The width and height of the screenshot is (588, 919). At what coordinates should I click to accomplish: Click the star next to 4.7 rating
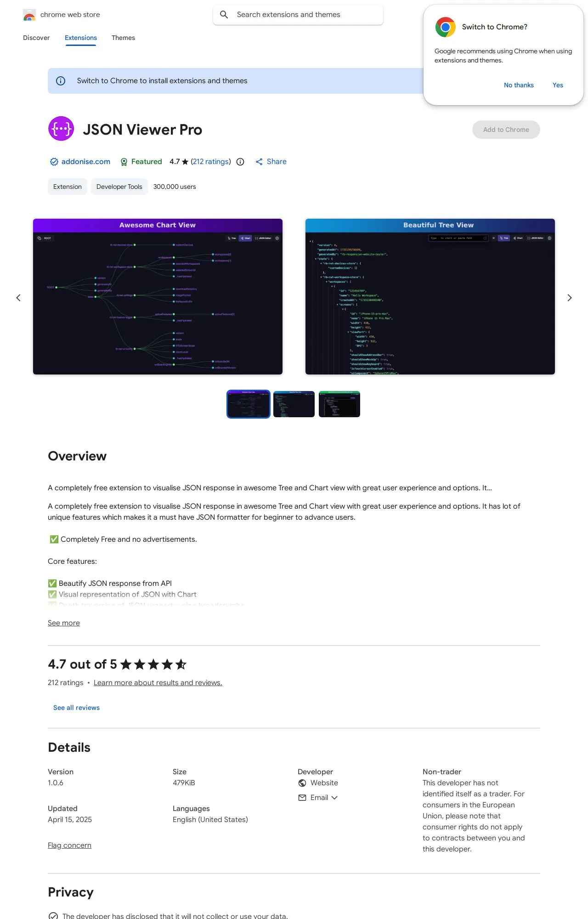pos(185,162)
